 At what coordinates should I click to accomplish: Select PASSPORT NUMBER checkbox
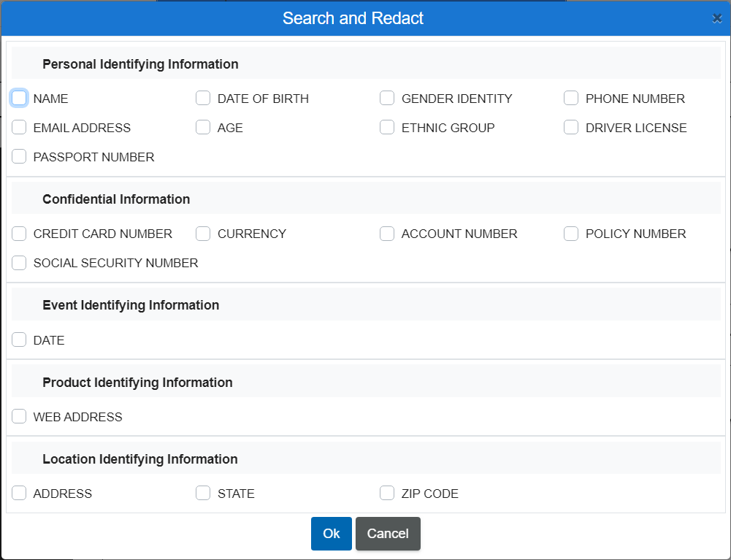coord(19,157)
